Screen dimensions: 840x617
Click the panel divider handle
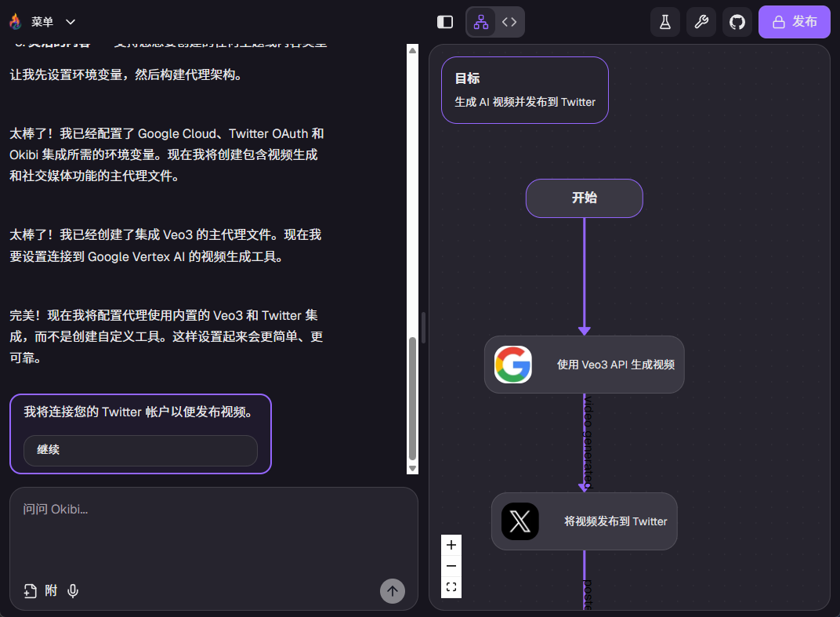tap(423, 328)
